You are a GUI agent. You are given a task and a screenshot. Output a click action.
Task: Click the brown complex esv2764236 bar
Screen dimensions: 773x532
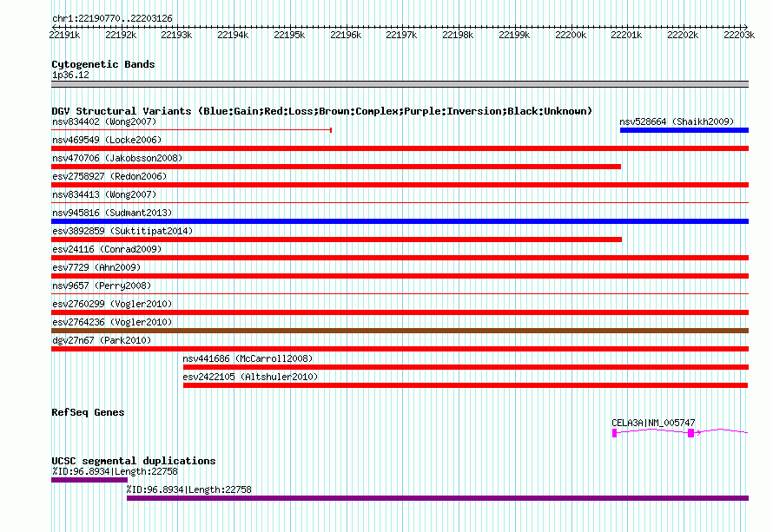400,331
